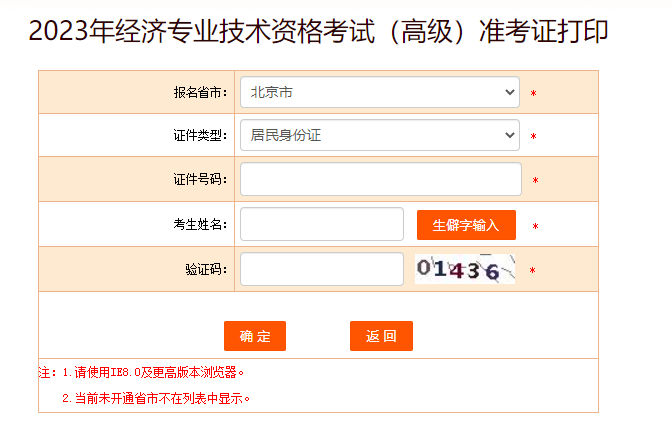Screen dimensions: 672x440
Task: Click the red asterisk beside 北京市 dropdown
Action: (534, 94)
